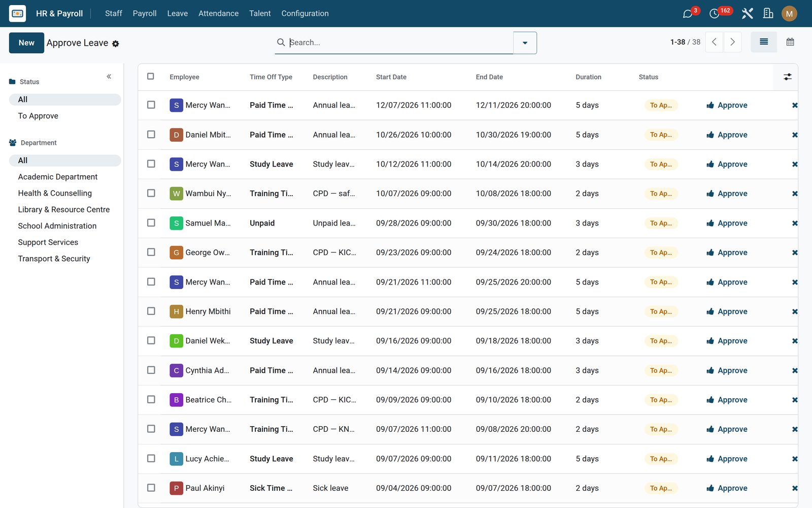Open the Attendance menu

tap(218, 14)
